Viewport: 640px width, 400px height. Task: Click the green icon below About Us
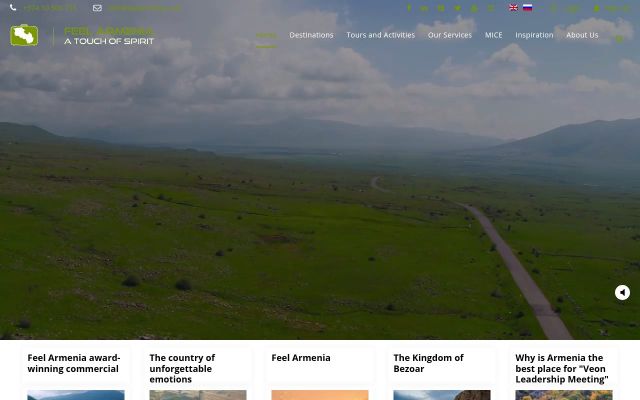point(619,39)
